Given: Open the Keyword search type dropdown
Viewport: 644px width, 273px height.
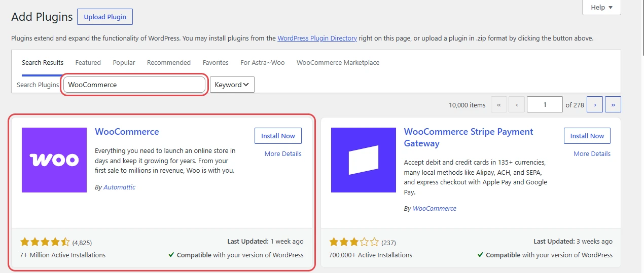Looking at the screenshot, I should 232,85.
